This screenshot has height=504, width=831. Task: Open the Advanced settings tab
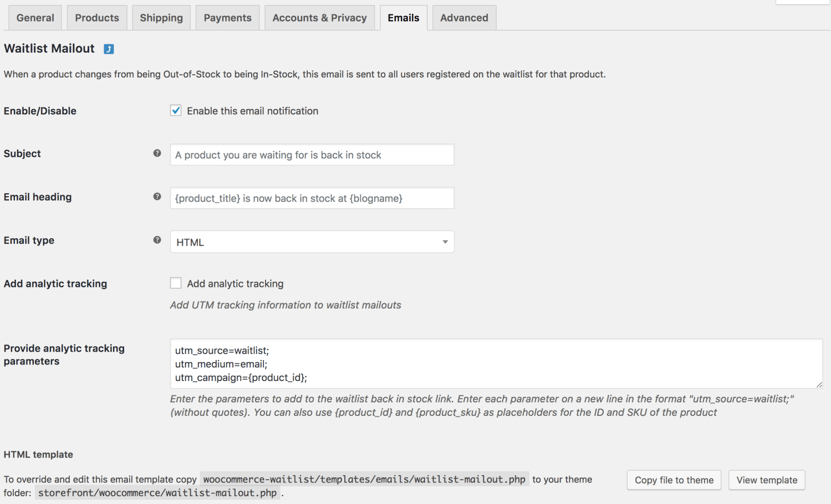coord(464,17)
